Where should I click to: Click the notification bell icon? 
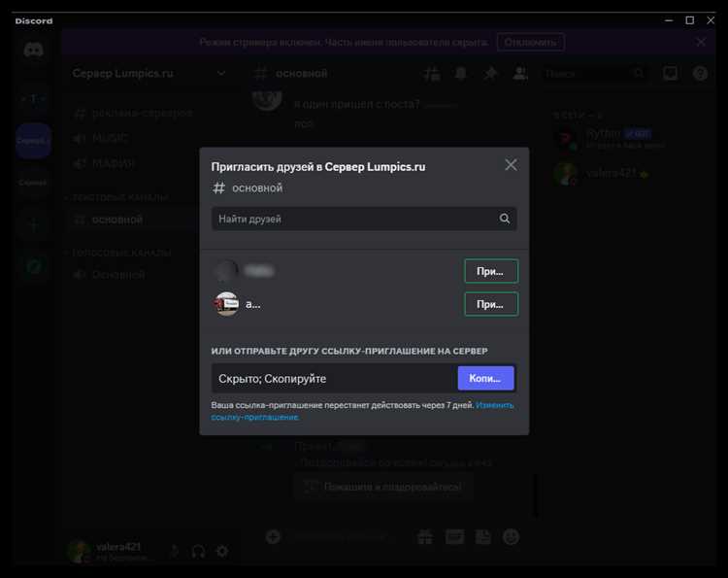click(460, 74)
